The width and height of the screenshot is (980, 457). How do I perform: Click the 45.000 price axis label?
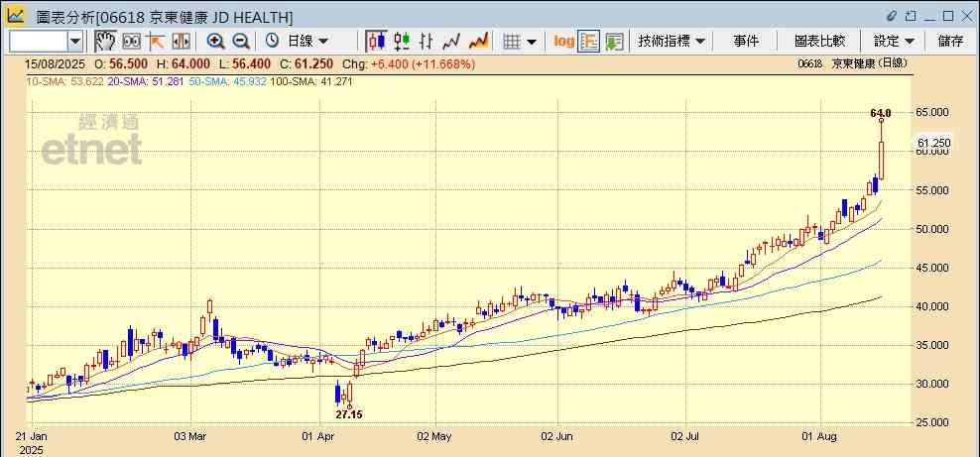[933, 268]
